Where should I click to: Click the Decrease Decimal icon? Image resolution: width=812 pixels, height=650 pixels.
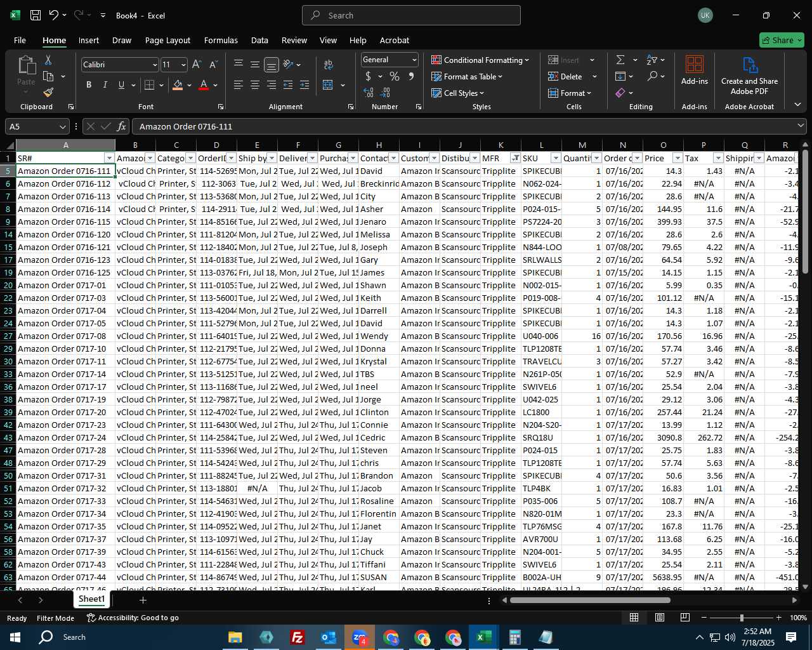coord(386,93)
